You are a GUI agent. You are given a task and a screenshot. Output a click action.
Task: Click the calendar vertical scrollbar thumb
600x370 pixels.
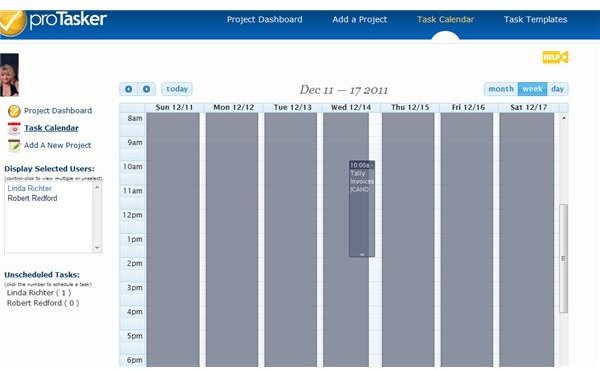point(563,259)
